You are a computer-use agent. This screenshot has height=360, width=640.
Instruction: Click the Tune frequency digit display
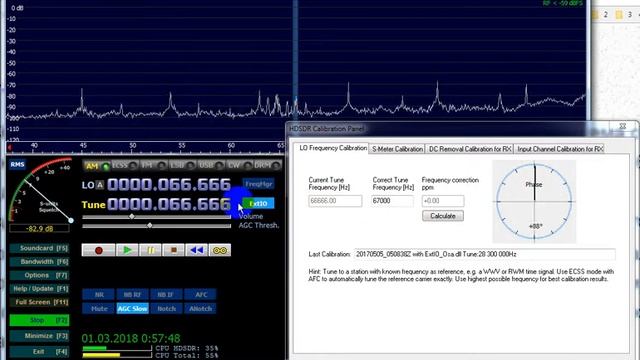coord(169,204)
